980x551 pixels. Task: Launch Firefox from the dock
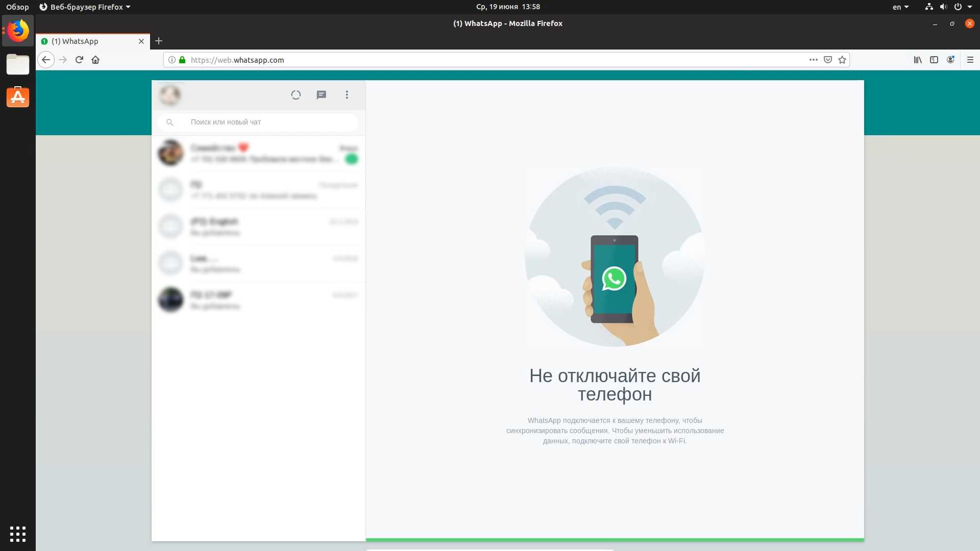(18, 31)
